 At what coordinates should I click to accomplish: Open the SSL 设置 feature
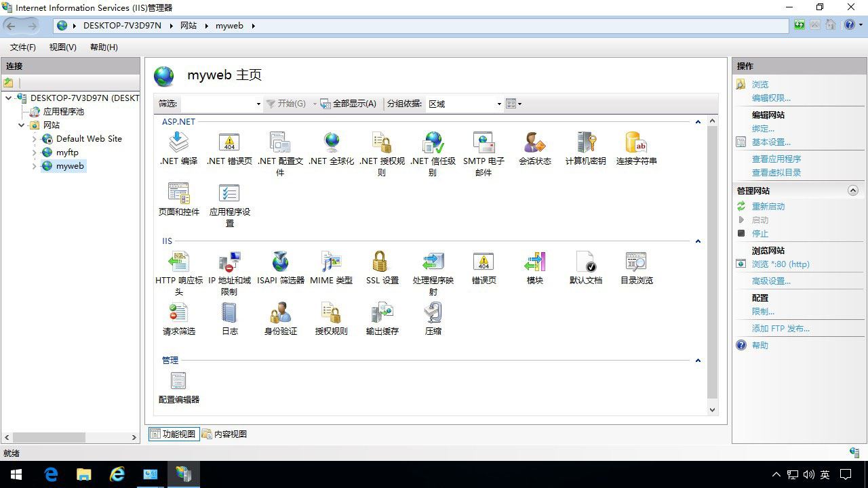coord(382,268)
